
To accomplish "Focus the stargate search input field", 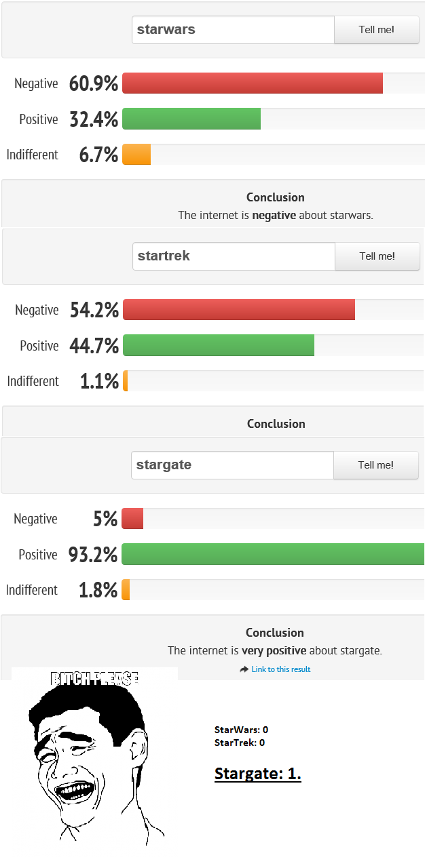I will pyautogui.click(x=232, y=465).
